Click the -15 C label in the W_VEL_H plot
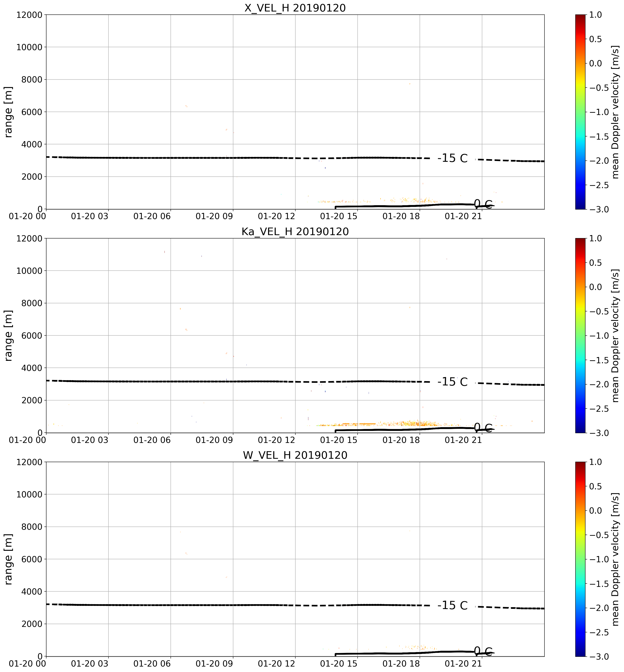 coord(453,605)
